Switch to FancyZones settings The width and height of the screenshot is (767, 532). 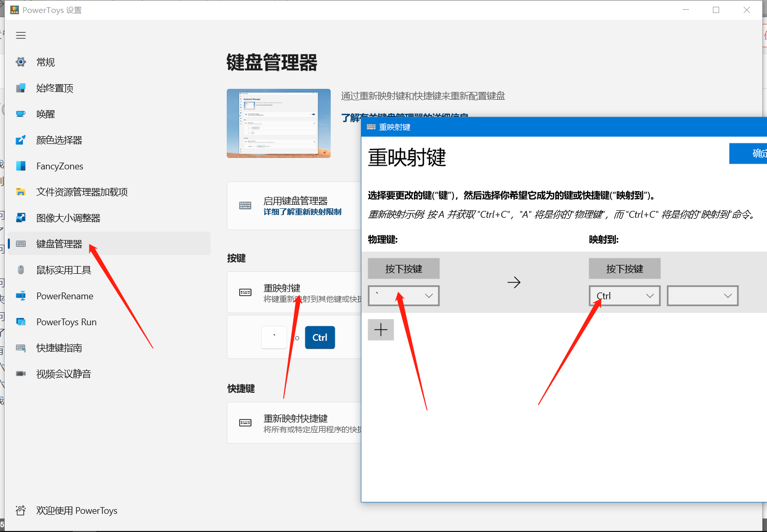(109, 166)
